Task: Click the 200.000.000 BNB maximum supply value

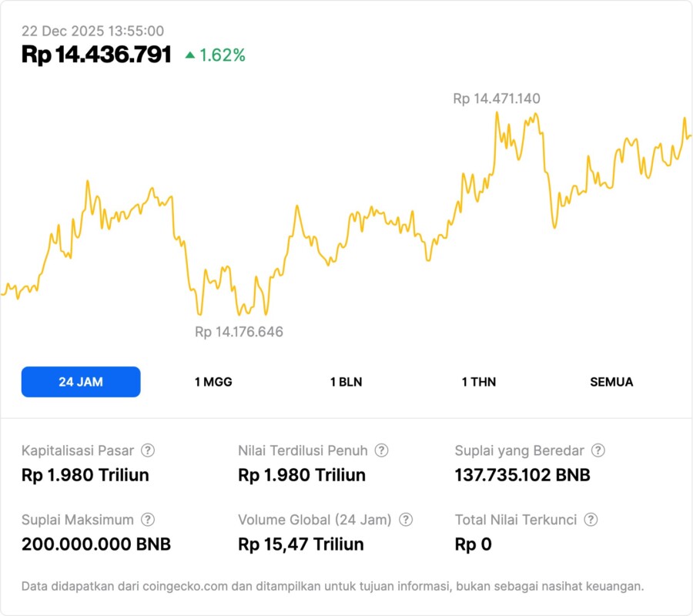Action: coord(96,544)
